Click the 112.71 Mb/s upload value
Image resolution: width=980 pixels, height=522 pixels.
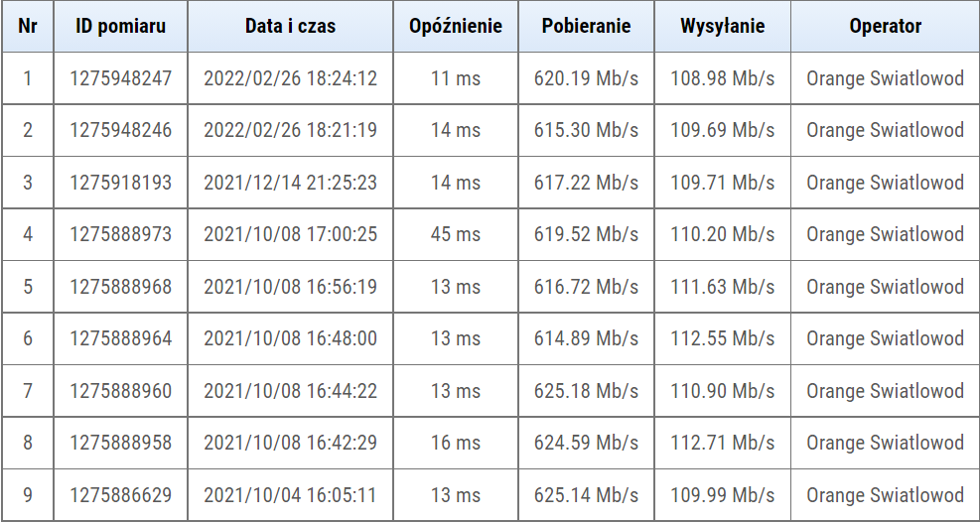[722, 443]
